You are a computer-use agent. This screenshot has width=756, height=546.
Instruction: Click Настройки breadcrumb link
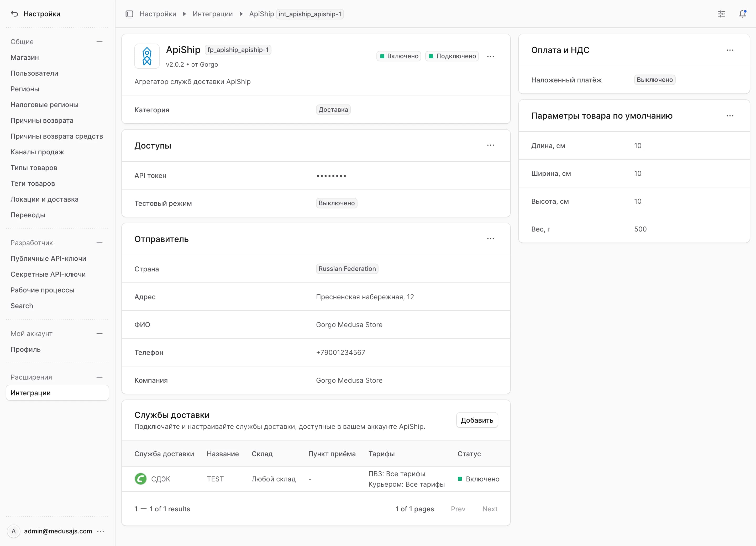(x=158, y=14)
